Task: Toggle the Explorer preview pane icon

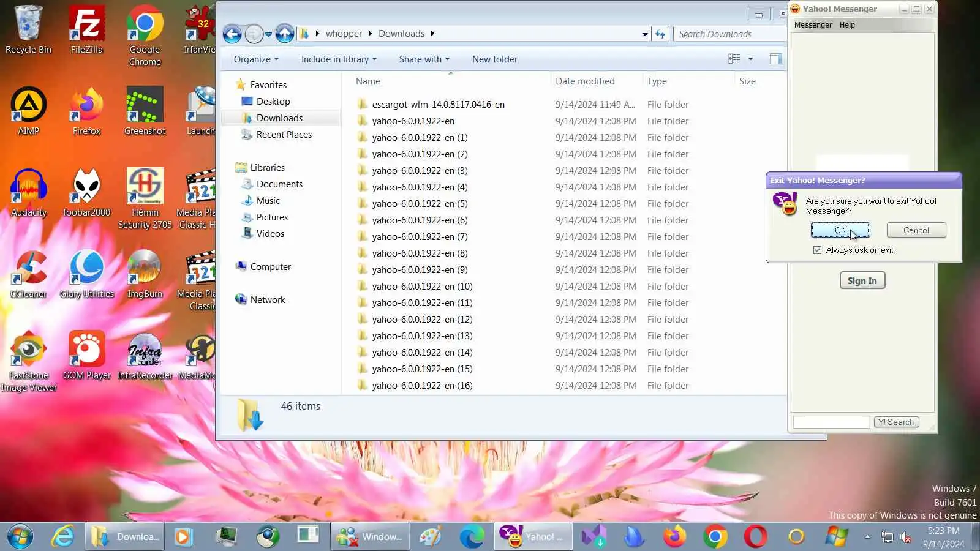Action: click(x=775, y=59)
